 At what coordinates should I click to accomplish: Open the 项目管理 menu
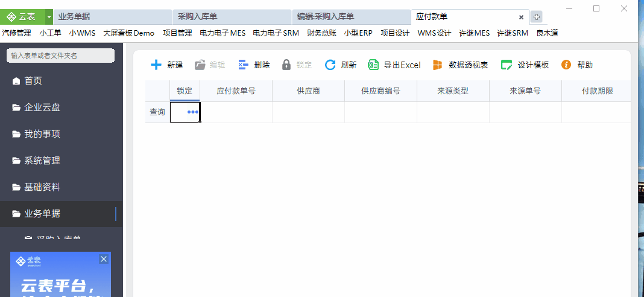[x=177, y=33]
